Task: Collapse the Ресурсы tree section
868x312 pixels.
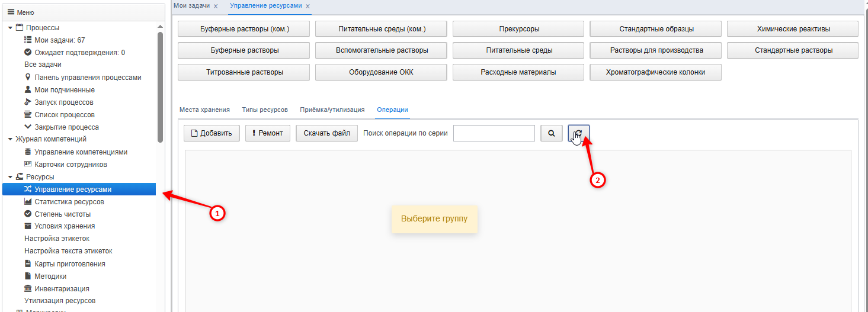Action: 10,177
